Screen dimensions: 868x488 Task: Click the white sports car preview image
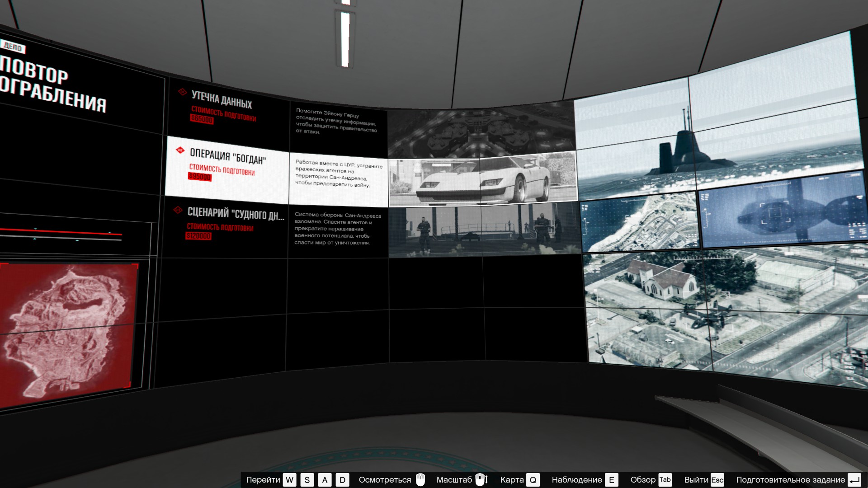(483, 179)
